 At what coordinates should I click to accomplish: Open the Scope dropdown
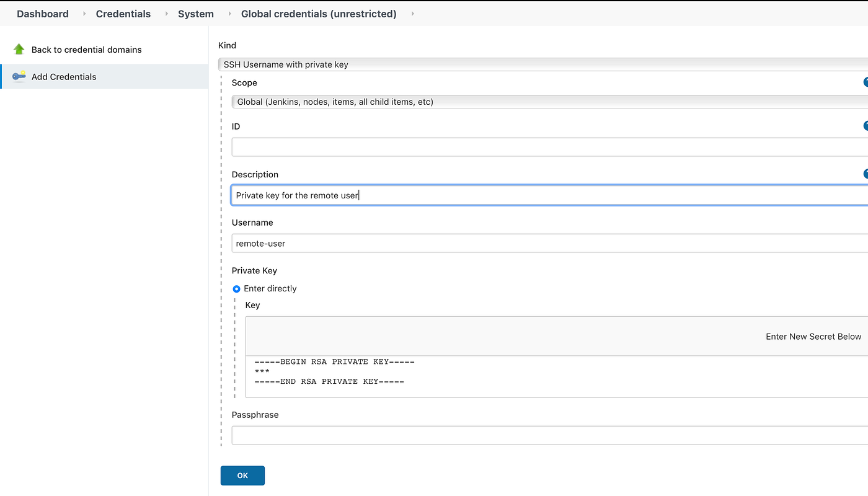point(550,102)
